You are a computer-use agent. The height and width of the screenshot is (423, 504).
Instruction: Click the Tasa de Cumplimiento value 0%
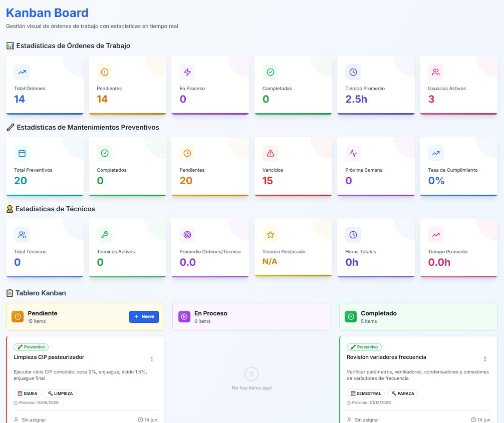(x=436, y=181)
